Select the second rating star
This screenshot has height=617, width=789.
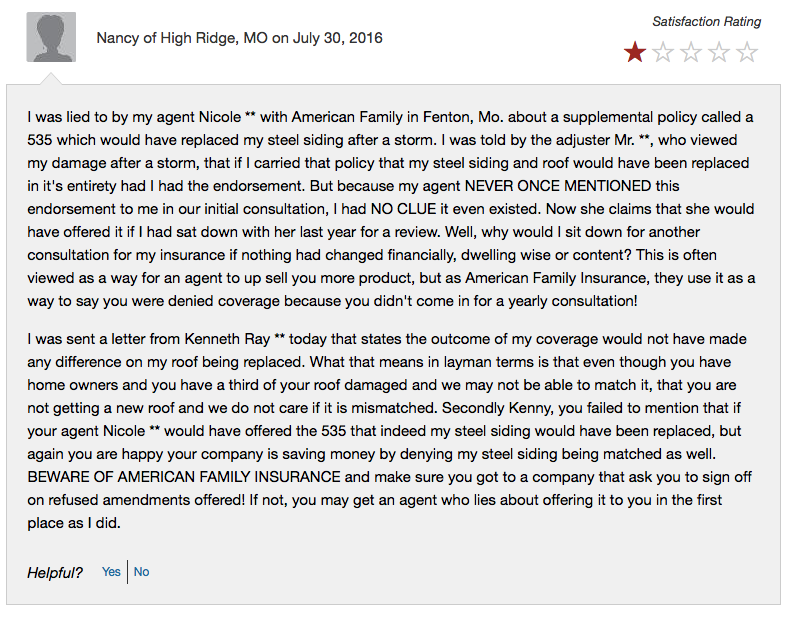663,53
